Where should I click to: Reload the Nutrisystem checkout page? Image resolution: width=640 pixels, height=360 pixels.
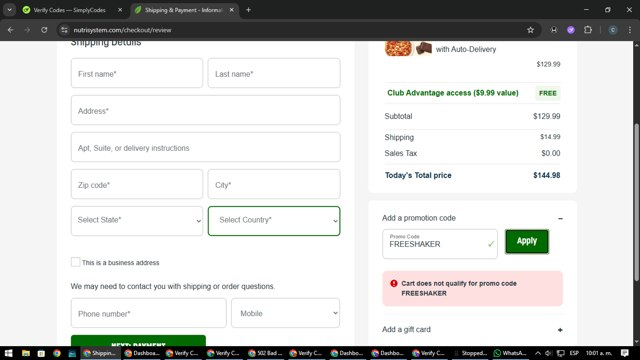pos(44,30)
